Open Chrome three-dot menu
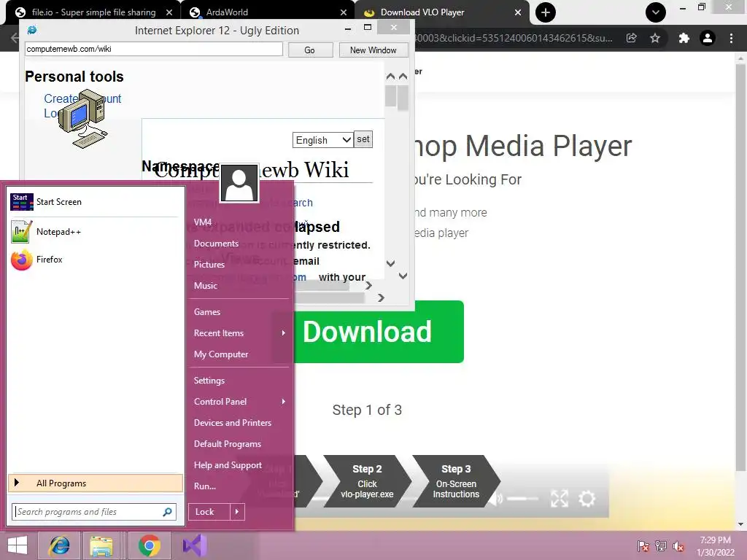Viewport: 747px width, 560px height. pyautogui.click(x=731, y=38)
